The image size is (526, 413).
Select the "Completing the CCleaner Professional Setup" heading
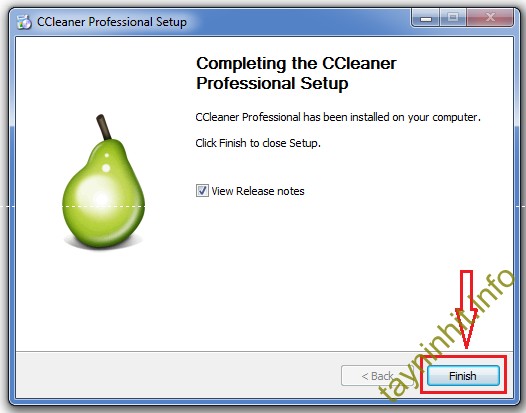coord(296,73)
